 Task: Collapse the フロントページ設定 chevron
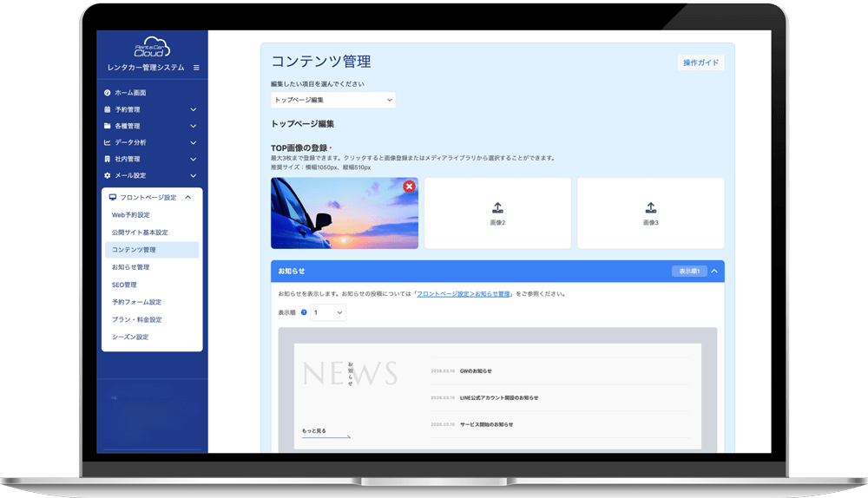tap(188, 198)
